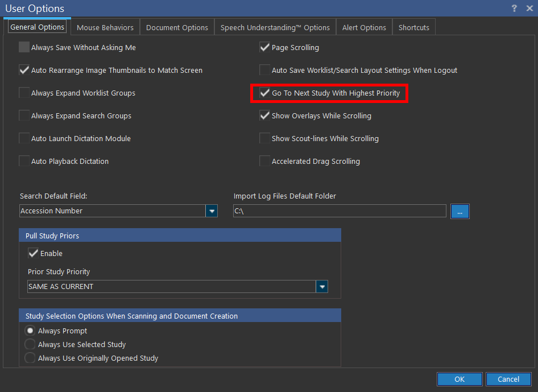Image resolution: width=538 pixels, height=392 pixels.
Task: Choose Always Use Originally Opened Study
Action: point(30,358)
